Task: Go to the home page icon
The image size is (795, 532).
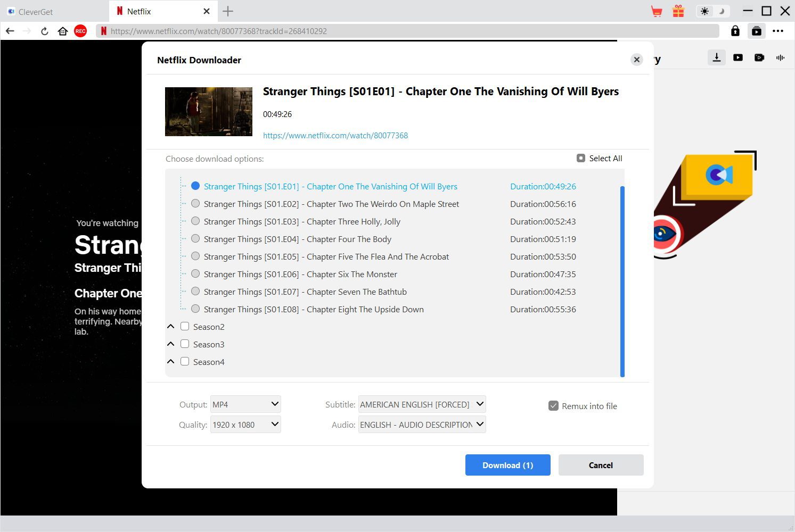Action: coord(63,31)
